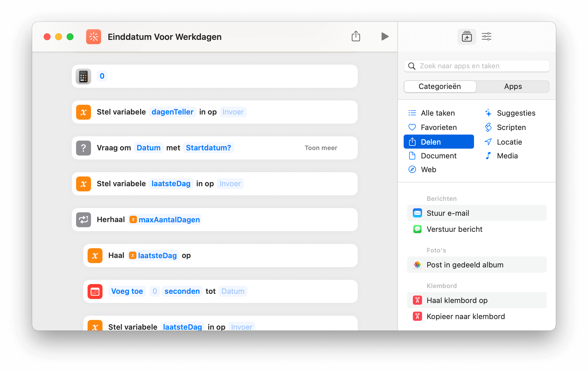This screenshot has width=588, height=373.
Task: Select the Delen category
Action: coord(439,142)
